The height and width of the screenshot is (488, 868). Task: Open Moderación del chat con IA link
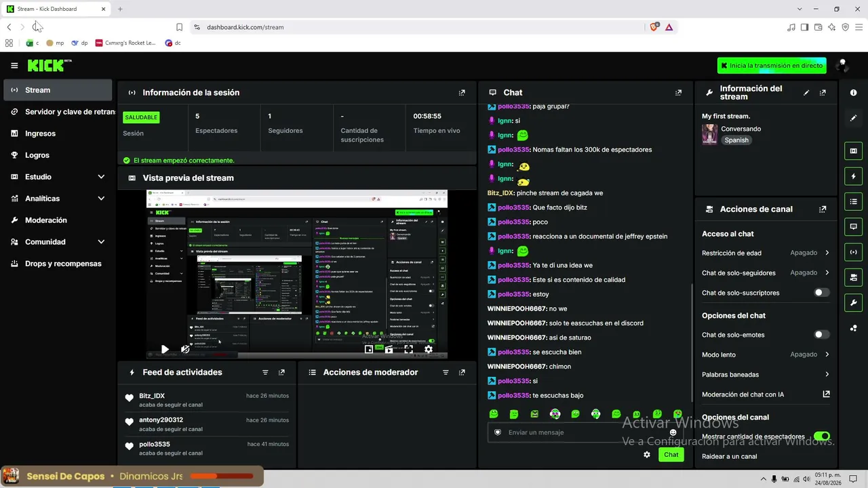point(766,394)
